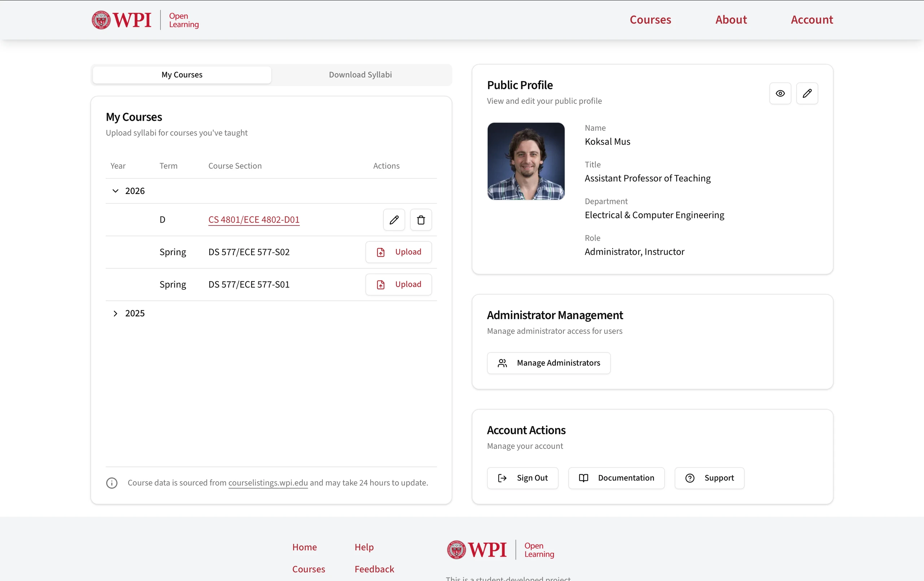
Task: Delete the CS 4801/ECE 4802-D01 syllabus
Action: [421, 220]
